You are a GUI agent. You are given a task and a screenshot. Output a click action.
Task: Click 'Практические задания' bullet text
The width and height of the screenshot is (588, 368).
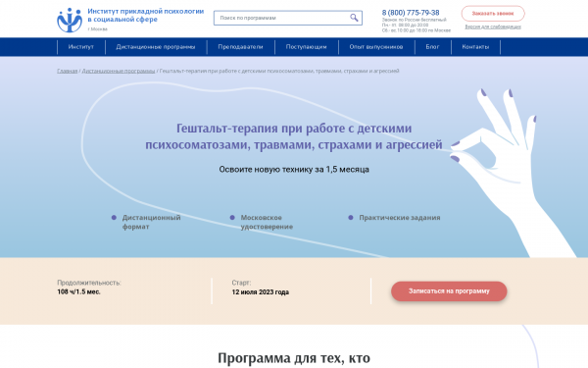pos(400,218)
